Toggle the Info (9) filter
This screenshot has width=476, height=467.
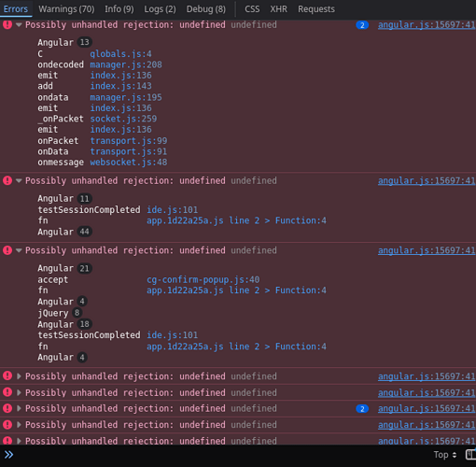pyautogui.click(x=119, y=9)
